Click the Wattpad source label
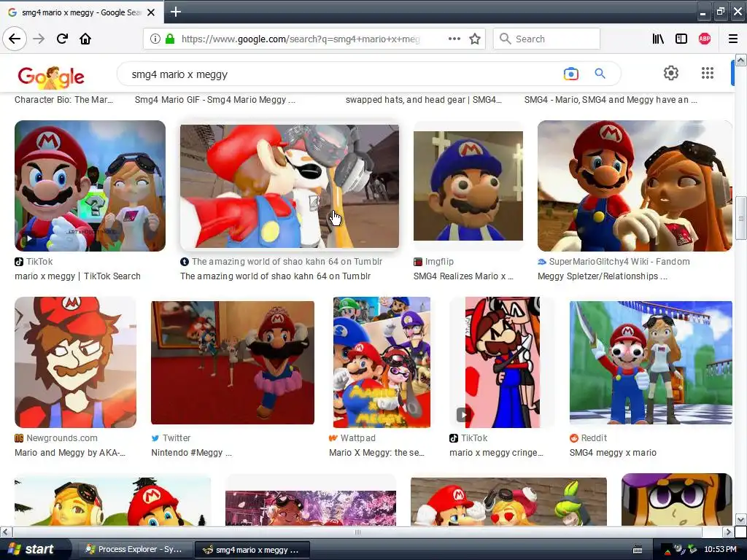 pos(357,437)
